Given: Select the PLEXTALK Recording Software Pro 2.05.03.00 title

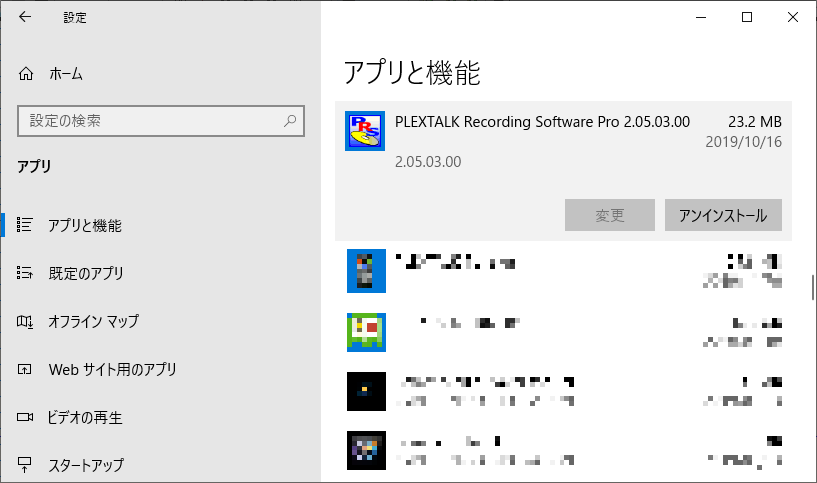Looking at the screenshot, I should pyautogui.click(x=542, y=122).
